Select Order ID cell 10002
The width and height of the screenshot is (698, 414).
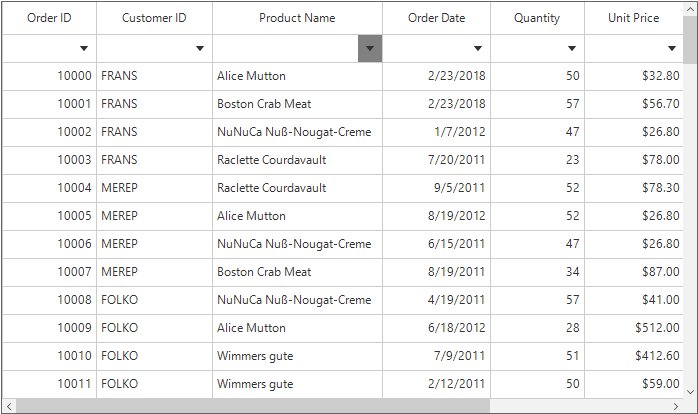click(49, 133)
